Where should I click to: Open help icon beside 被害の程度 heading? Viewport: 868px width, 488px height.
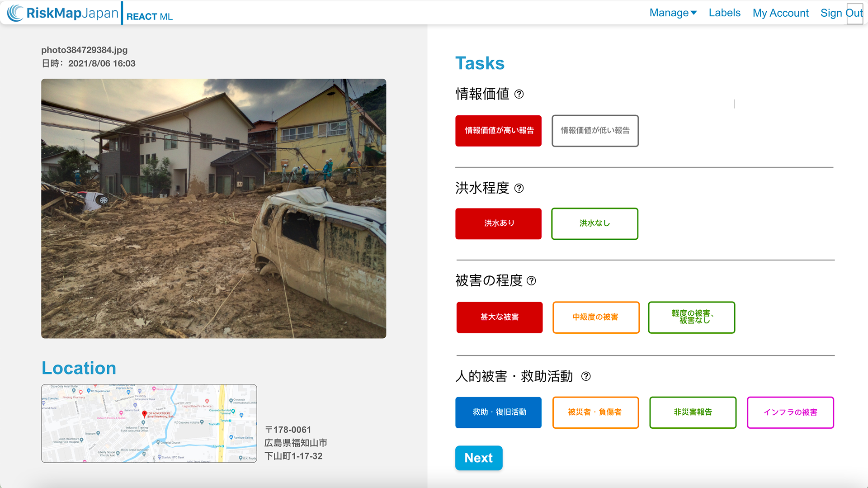click(532, 281)
